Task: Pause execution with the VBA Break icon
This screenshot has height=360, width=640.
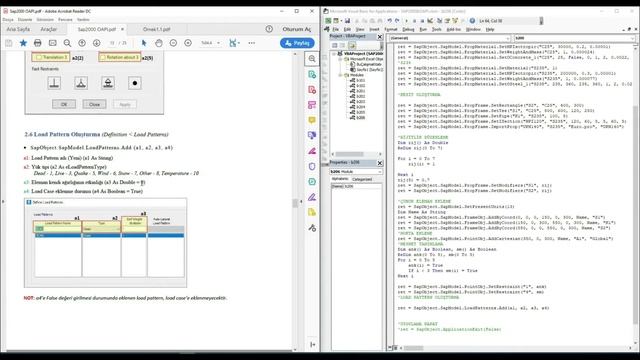Action: point(414,20)
